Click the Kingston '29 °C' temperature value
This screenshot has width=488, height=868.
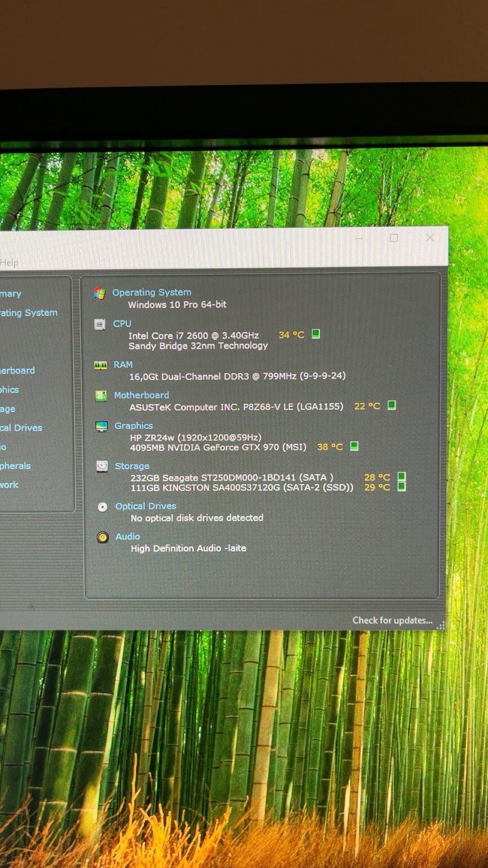tap(377, 487)
